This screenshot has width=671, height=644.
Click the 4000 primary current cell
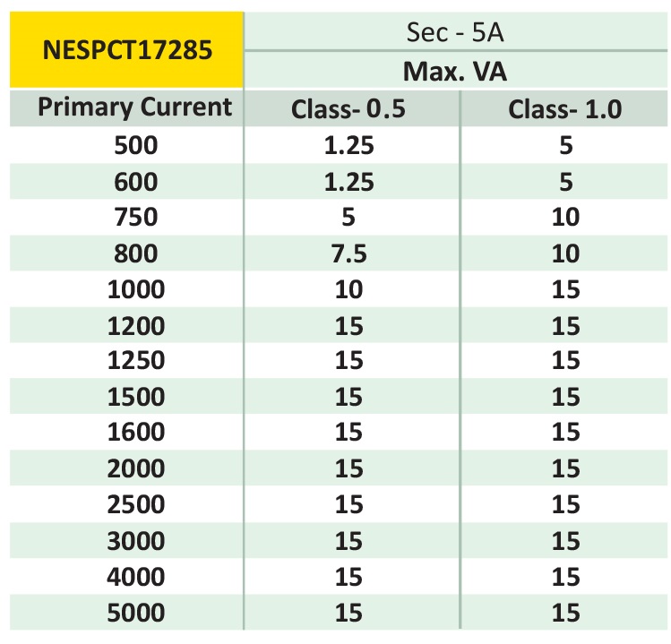(x=135, y=576)
